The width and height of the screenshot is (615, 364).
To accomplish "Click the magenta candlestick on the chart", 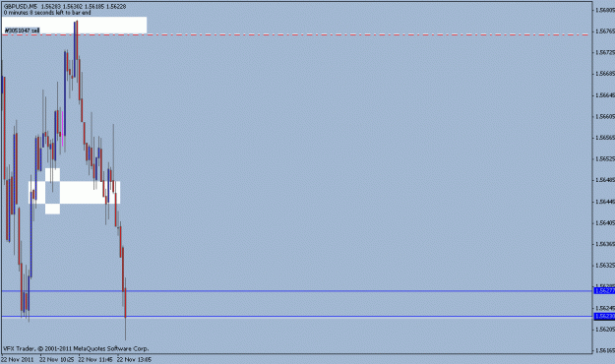I will (62, 129).
